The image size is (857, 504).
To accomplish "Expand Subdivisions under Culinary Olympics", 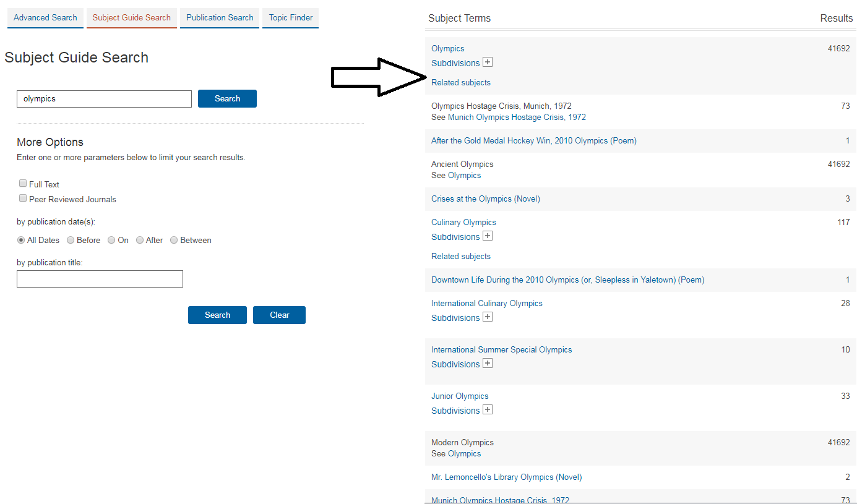I will [x=488, y=236].
